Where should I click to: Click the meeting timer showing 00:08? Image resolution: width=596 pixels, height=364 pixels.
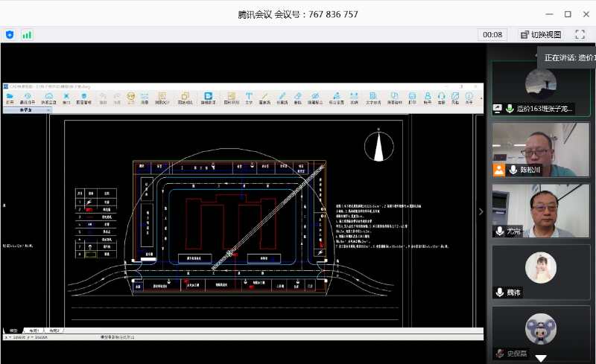[x=492, y=34]
